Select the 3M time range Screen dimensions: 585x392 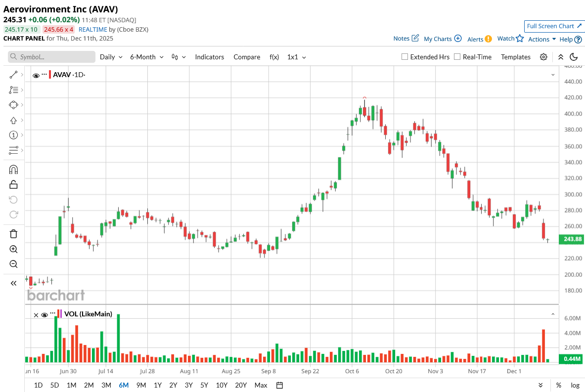106,385
